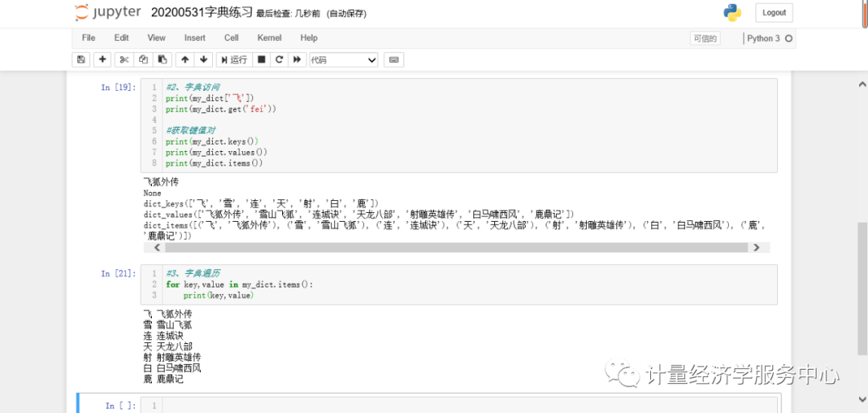
Task: Click output row 鹿 鹿鼎记
Action: tap(163, 379)
